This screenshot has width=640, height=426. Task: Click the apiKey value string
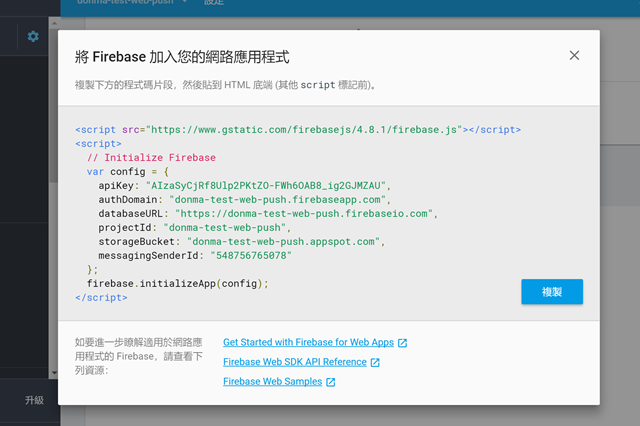[265, 186]
